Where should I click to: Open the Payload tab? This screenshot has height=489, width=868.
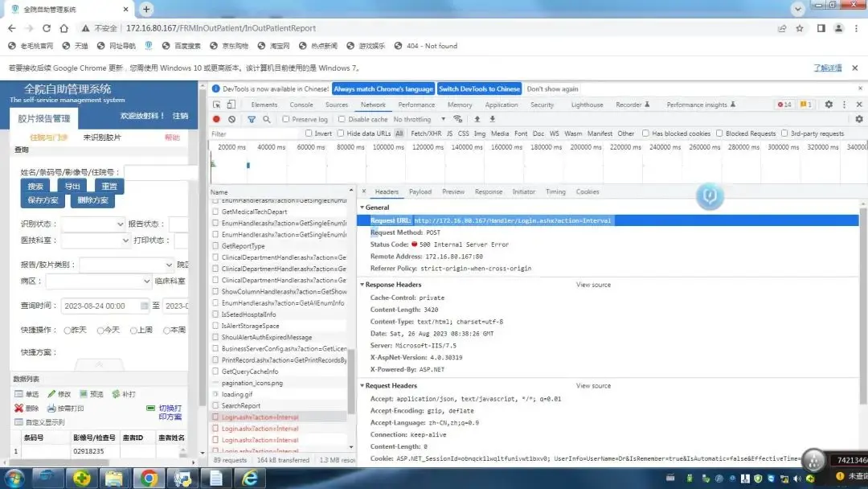(x=420, y=191)
